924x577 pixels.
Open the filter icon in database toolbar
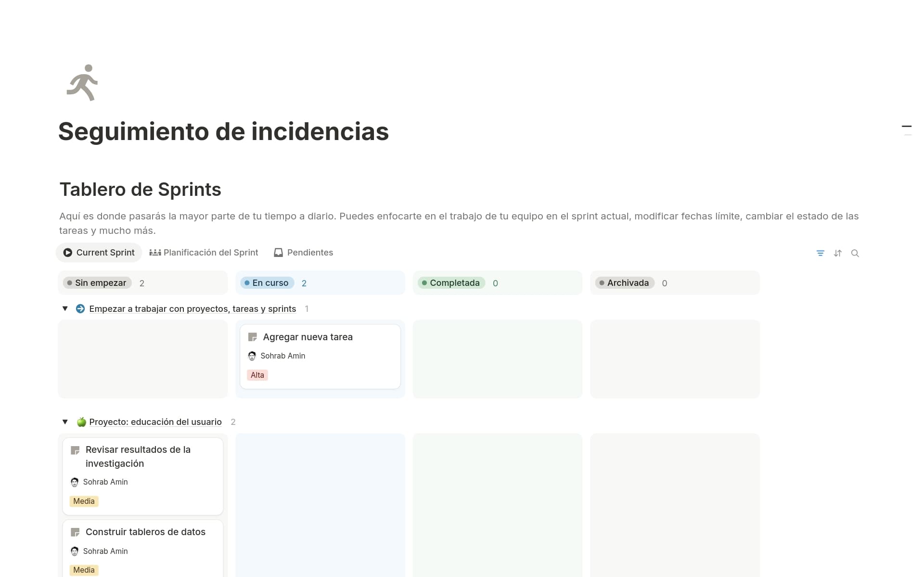coord(820,253)
